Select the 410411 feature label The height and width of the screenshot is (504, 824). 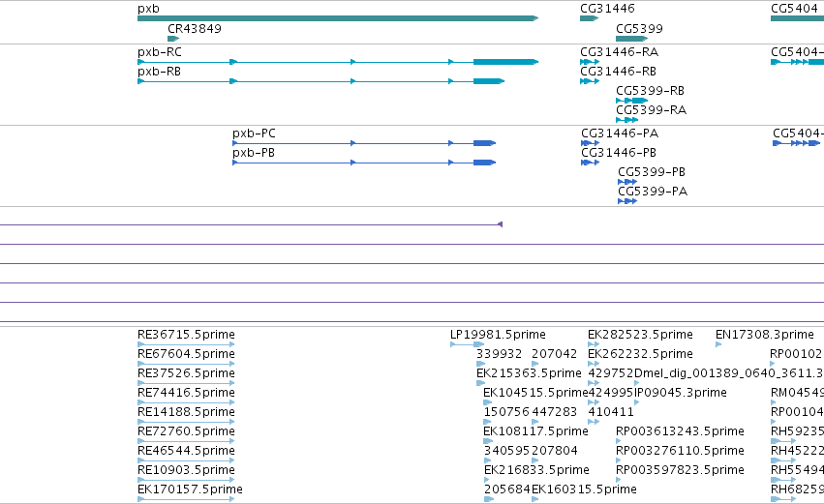click(611, 412)
